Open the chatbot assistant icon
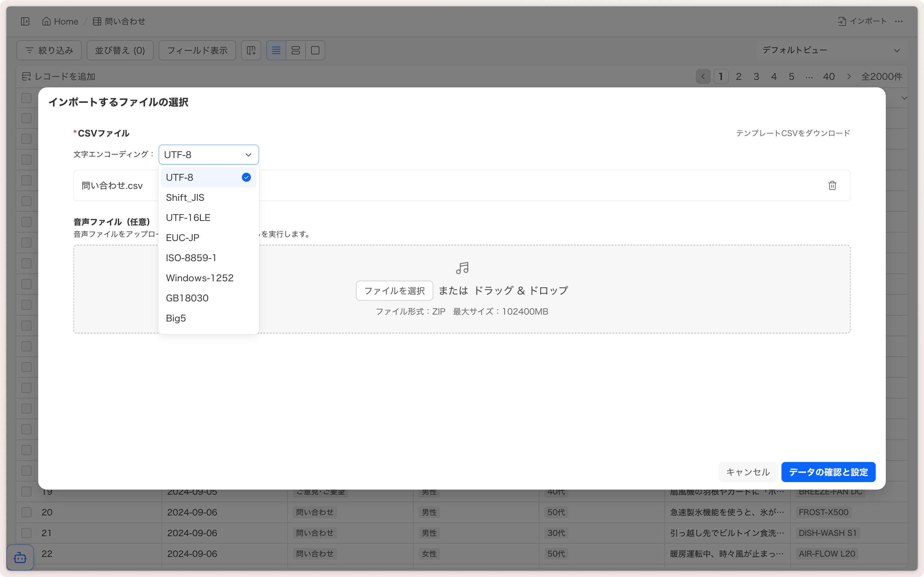Viewport: 924px width, 577px height. (20, 558)
